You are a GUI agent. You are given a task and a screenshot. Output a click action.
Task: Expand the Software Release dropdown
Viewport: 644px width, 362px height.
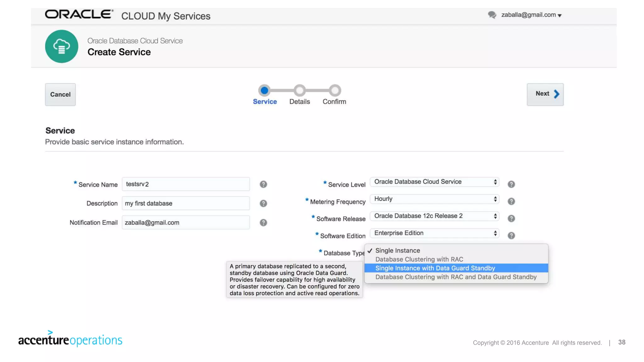click(434, 216)
